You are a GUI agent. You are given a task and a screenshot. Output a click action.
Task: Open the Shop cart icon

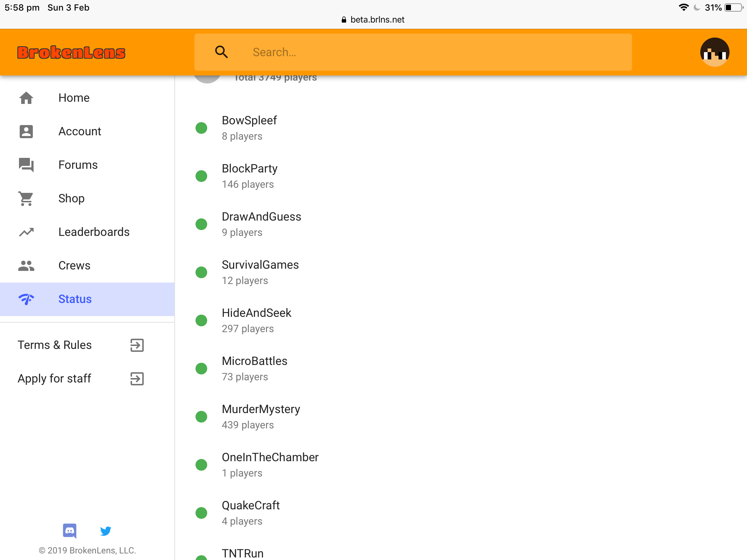coord(26,198)
